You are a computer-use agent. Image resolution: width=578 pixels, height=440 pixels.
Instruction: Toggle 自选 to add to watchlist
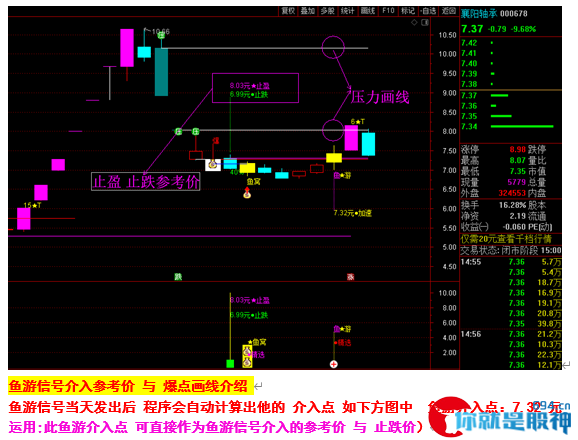(x=428, y=11)
